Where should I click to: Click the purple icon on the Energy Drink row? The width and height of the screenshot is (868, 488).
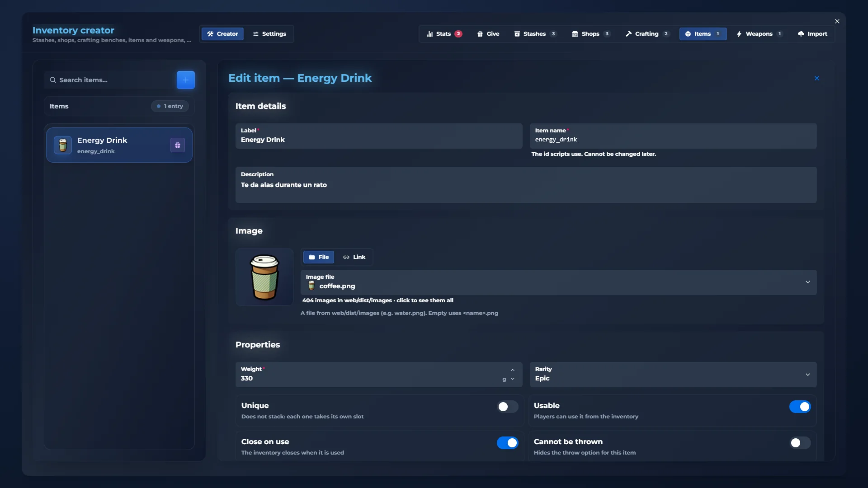(x=178, y=145)
